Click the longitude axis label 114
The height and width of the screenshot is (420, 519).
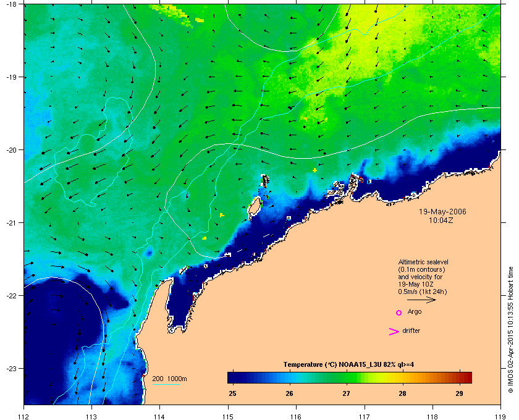pos(159,417)
